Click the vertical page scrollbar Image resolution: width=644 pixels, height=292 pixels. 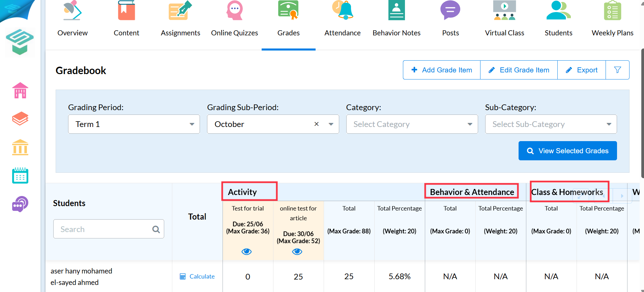pyautogui.click(x=642, y=113)
